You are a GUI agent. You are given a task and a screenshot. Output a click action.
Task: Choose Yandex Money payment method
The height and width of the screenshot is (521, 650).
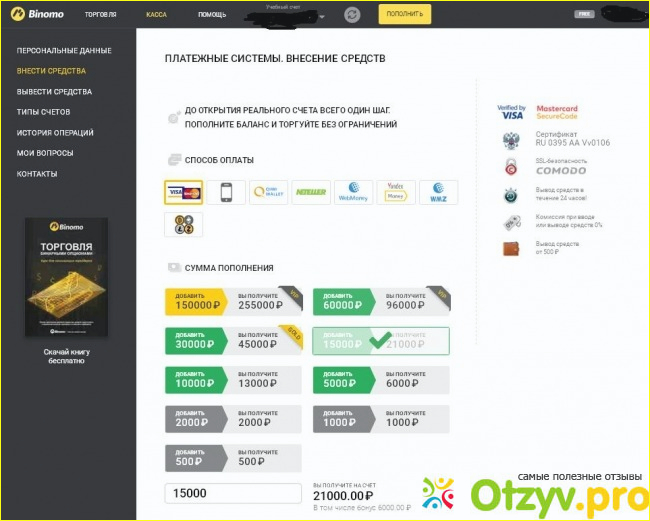tap(396, 192)
